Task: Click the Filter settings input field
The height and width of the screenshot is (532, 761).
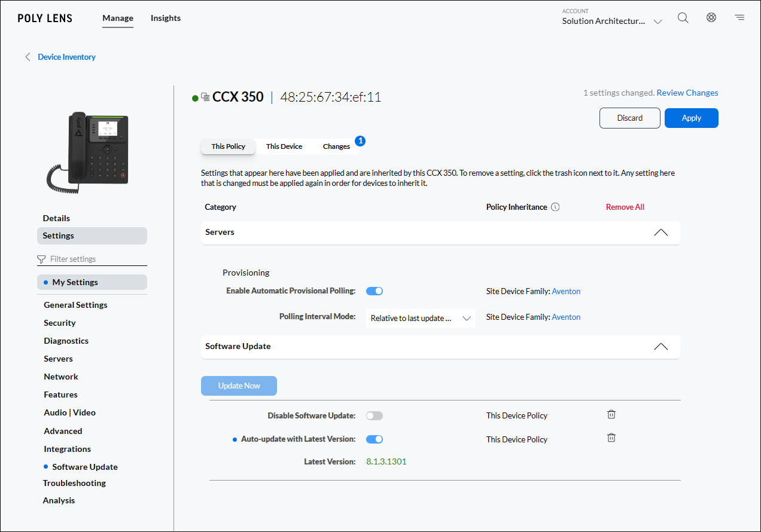Action: [96, 259]
